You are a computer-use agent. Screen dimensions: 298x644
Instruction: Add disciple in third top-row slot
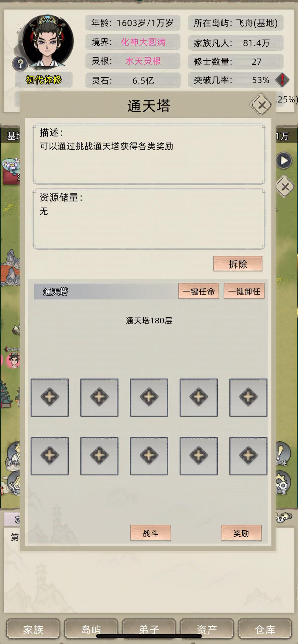(149, 397)
